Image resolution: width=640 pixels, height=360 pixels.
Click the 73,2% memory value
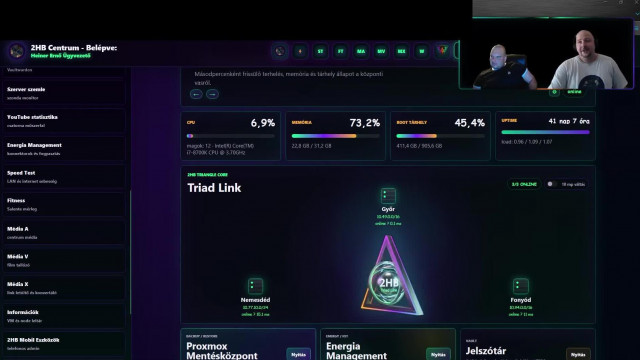pyautogui.click(x=365, y=123)
